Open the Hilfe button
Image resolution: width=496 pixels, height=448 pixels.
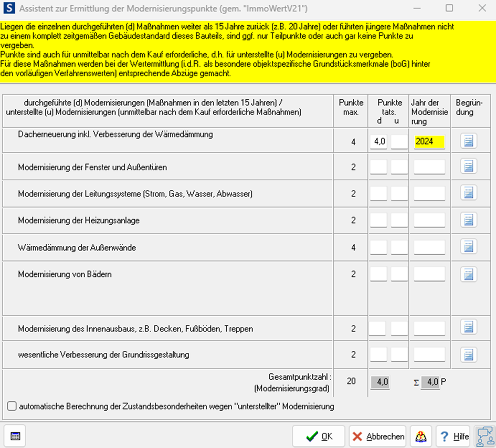pos(455,436)
